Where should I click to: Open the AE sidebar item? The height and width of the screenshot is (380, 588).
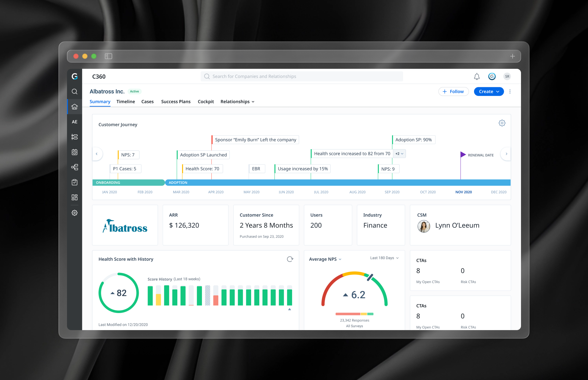pos(75,122)
